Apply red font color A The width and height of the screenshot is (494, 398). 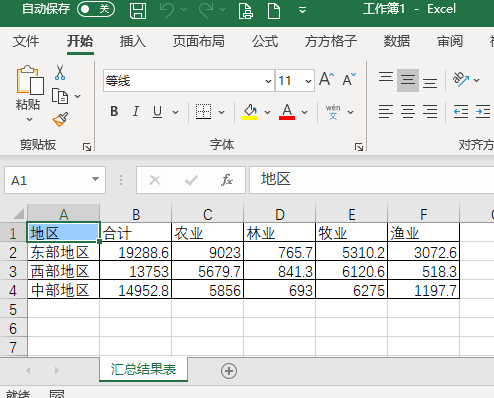287,111
